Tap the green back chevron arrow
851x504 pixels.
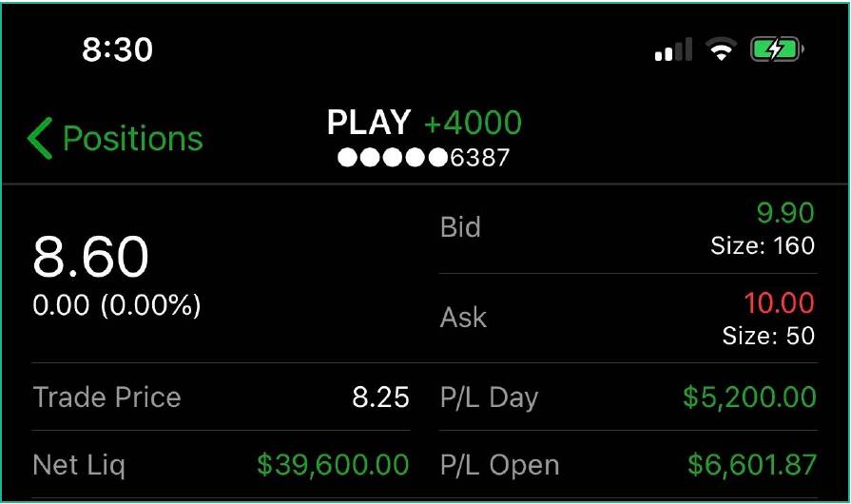pos(40,139)
